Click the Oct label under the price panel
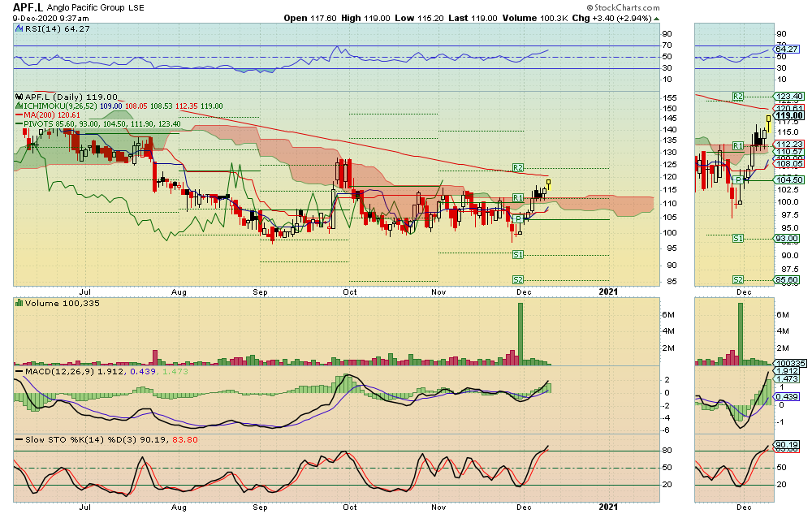Viewport: 812px width, 514px height. (x=349, y=292)
